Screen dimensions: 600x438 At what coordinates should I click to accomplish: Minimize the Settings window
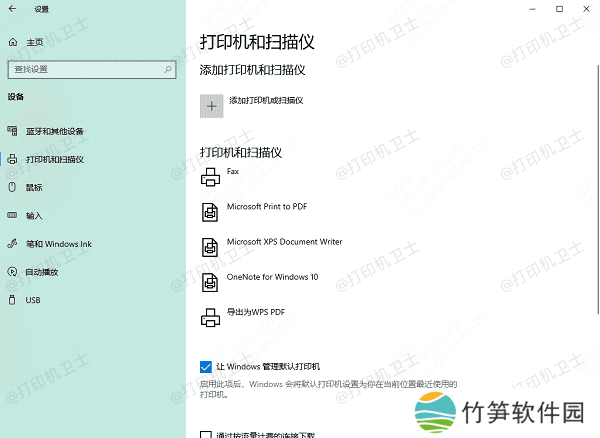coord(532,9)
